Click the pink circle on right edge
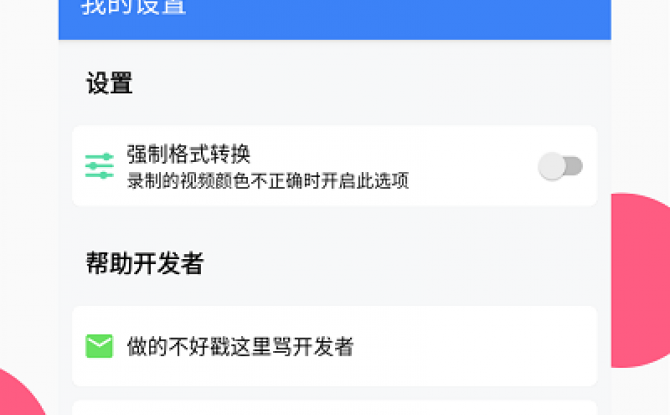This screenshot has width=670, height=415. point(641,280)
